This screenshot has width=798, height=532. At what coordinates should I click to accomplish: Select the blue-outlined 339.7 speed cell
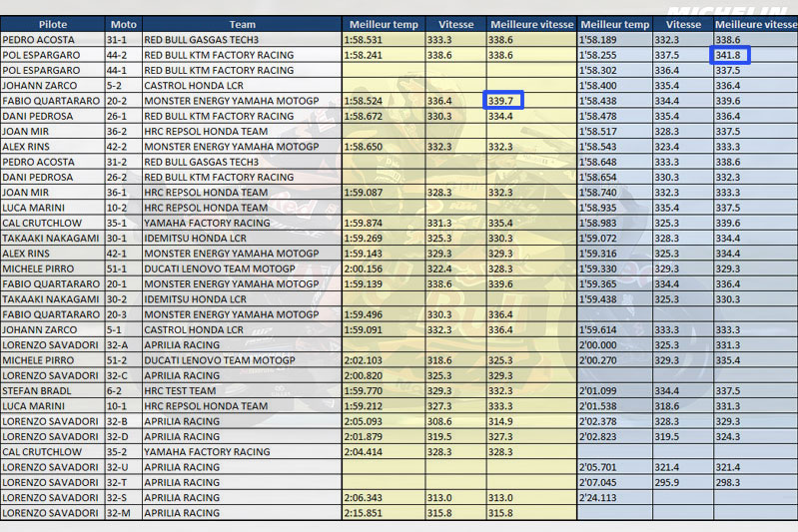504,101
